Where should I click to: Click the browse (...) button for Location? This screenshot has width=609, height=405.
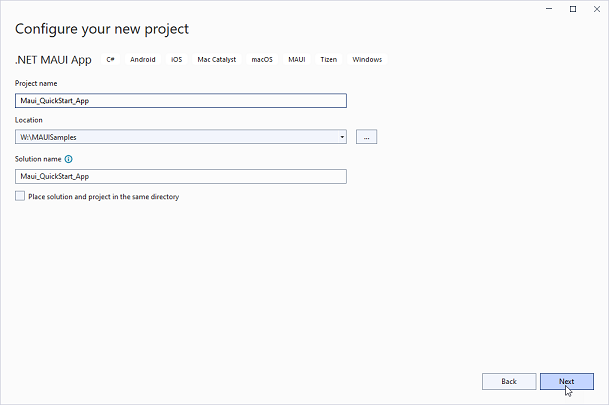click(x=365, y=137)
